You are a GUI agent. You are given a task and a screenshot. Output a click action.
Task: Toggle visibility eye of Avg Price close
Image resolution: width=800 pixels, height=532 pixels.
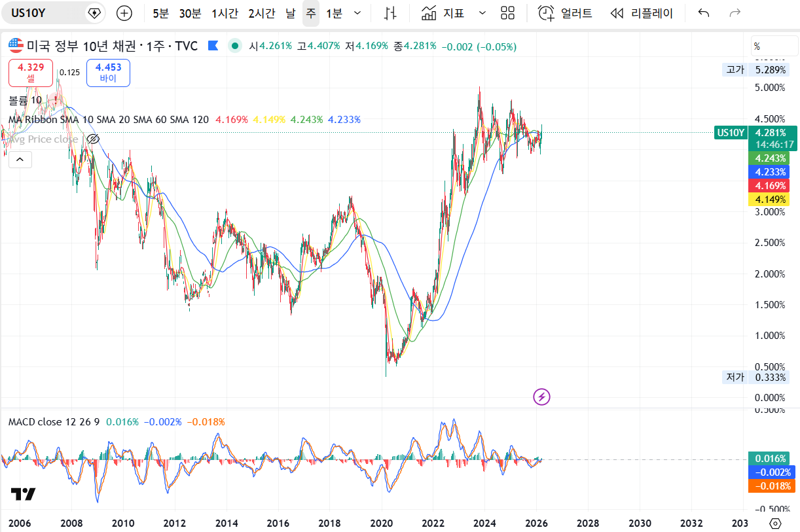[x=93, y=139]
